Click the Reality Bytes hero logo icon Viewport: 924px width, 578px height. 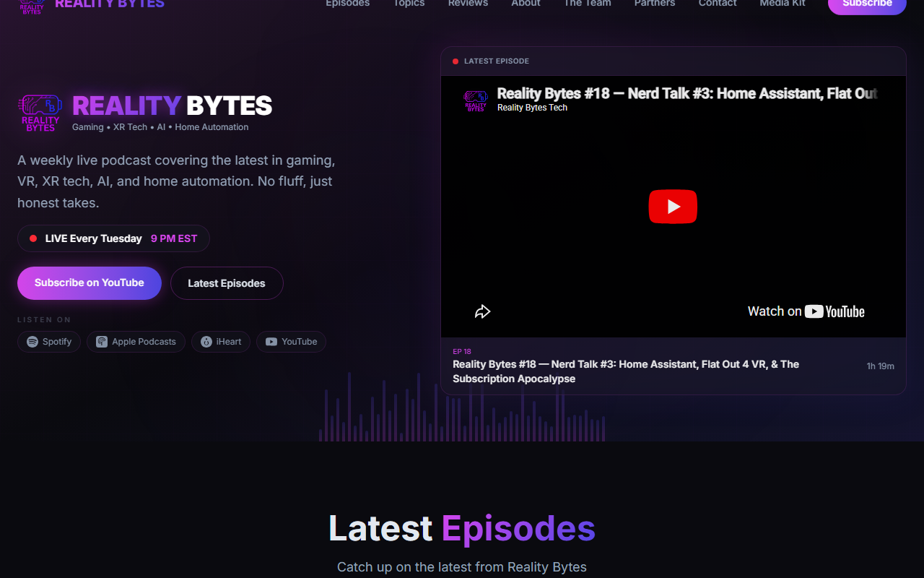point(40,113)
